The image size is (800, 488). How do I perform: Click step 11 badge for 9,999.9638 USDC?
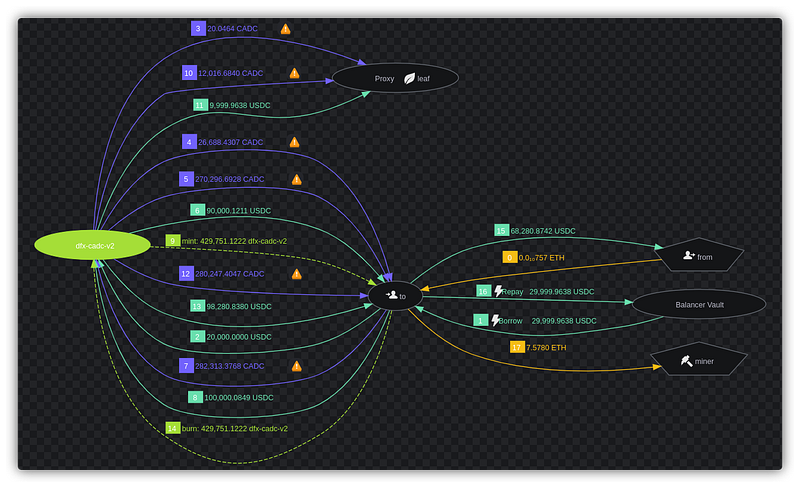[x=200, y=104]
